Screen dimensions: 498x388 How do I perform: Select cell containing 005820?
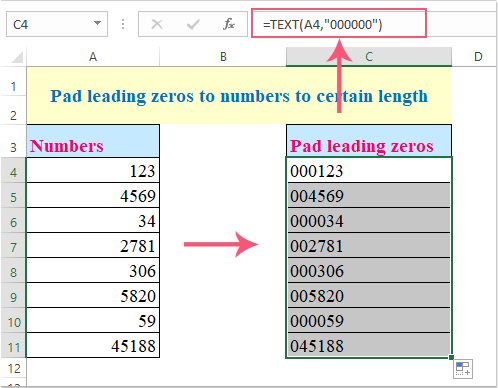[369, 295]
